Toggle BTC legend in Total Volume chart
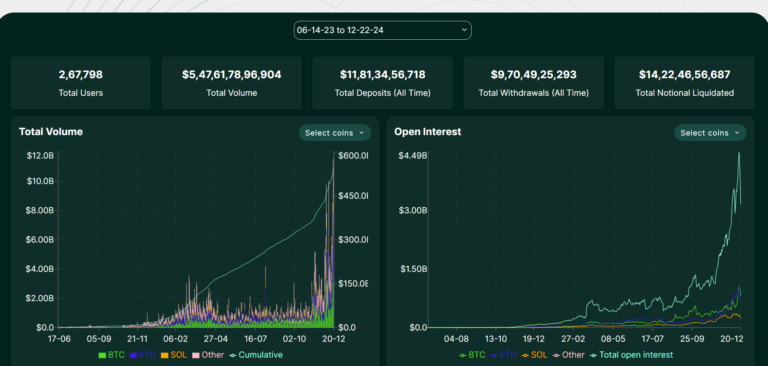This screenshot has width=768, height=366. tap(112, 355)
